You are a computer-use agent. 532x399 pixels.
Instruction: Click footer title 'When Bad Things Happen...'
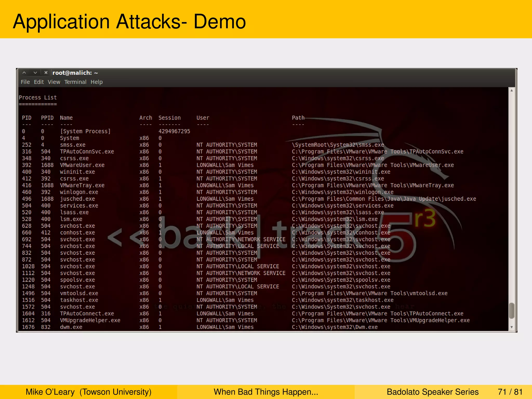coord(266,392)
